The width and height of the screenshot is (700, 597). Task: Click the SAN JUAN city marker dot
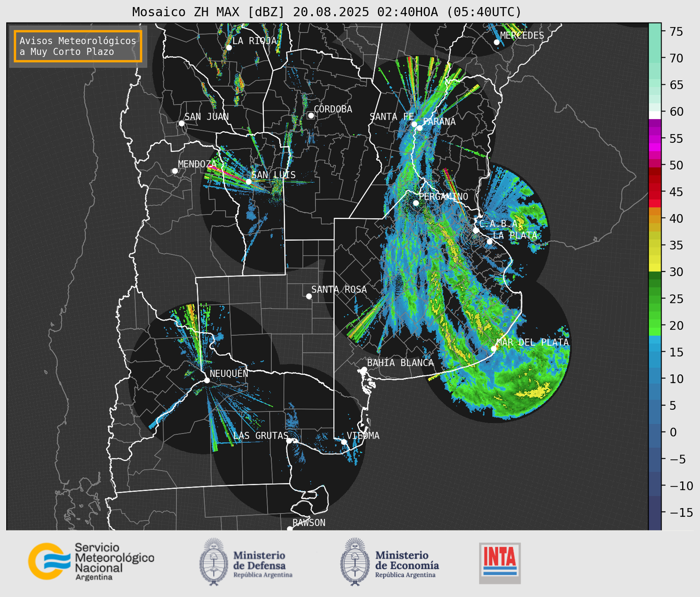click(x=181, y=123)
